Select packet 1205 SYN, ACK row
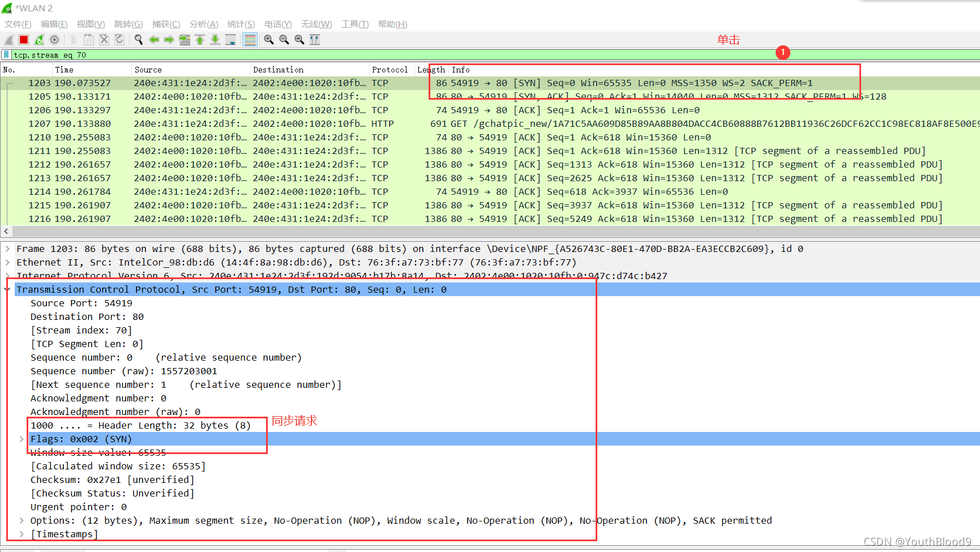Viewport: 980px width, 552px height. coord(490,96)
